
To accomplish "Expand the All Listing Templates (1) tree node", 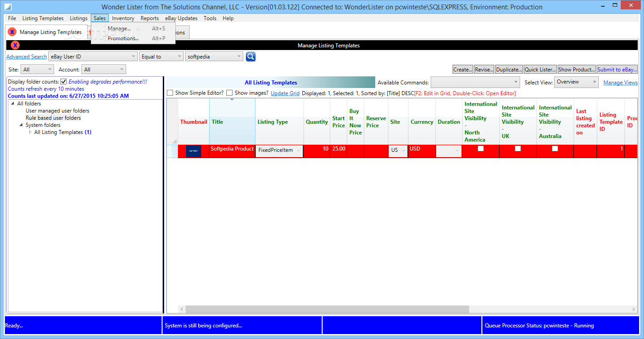I will coord(30,132).
